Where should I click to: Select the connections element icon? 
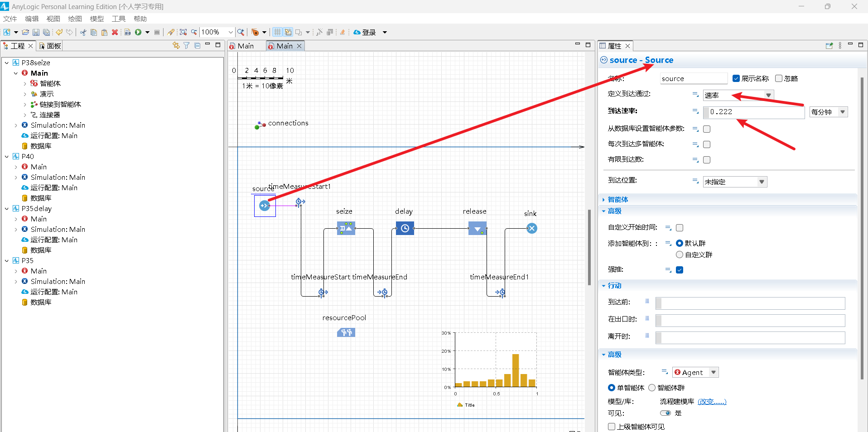pos(260,125)
